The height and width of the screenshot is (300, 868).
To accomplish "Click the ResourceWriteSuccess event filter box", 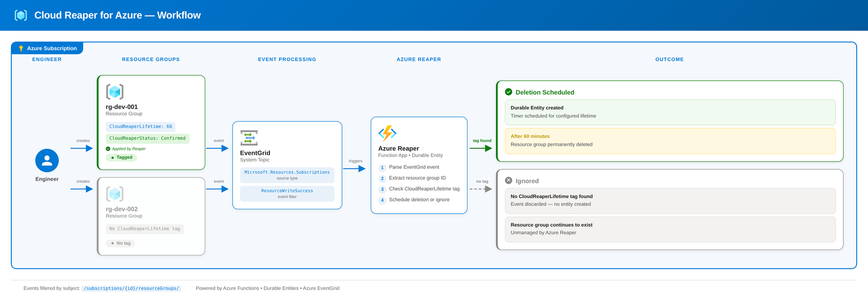I will (287, 194).
